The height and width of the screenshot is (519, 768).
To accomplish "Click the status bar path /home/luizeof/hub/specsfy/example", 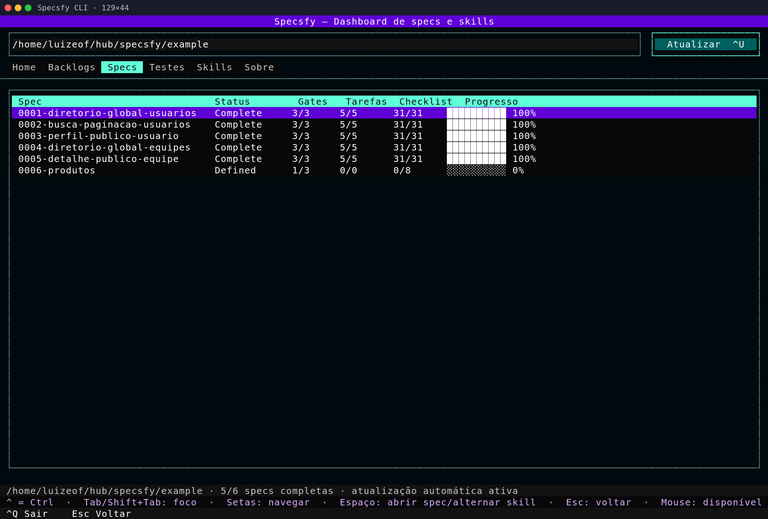I will (x=104, y=491).
